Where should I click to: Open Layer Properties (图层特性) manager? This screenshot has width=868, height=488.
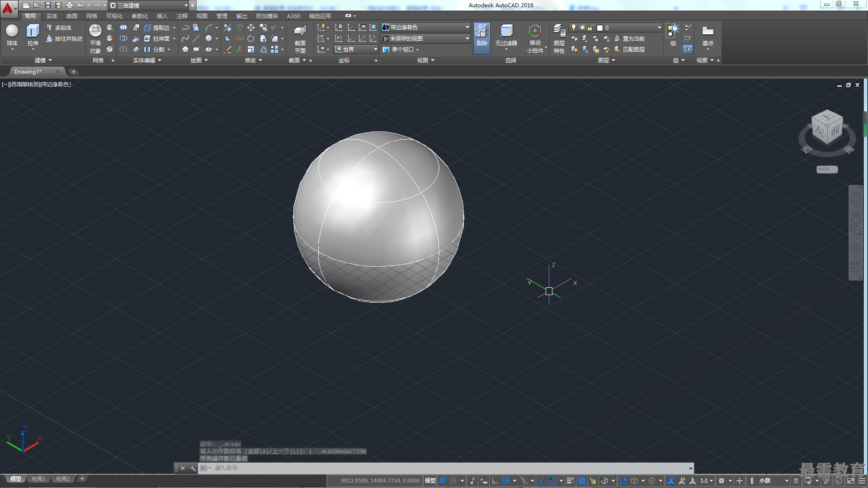click(x=559, y=38)
